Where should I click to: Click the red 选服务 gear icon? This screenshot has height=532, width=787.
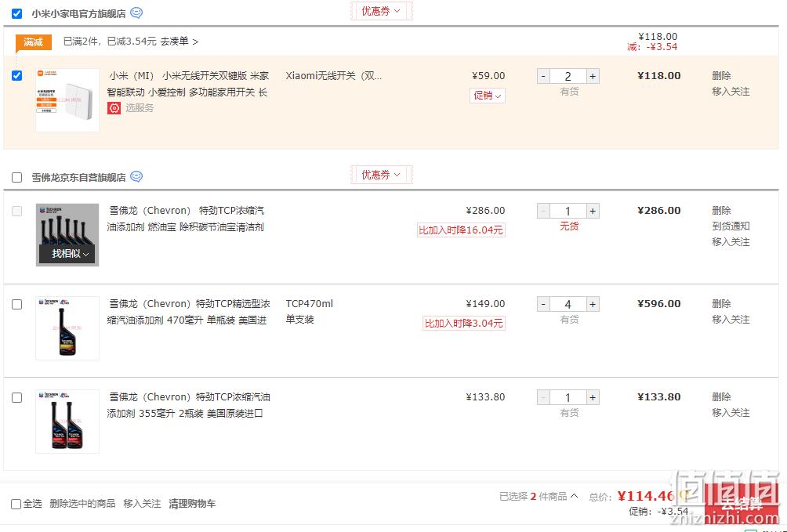click(x=114, y=108)
